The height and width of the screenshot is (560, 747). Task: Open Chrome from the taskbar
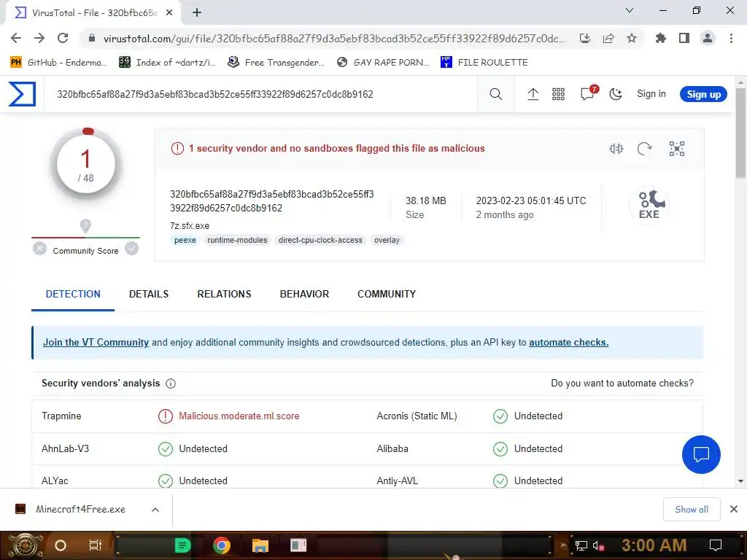click(222, 545)
